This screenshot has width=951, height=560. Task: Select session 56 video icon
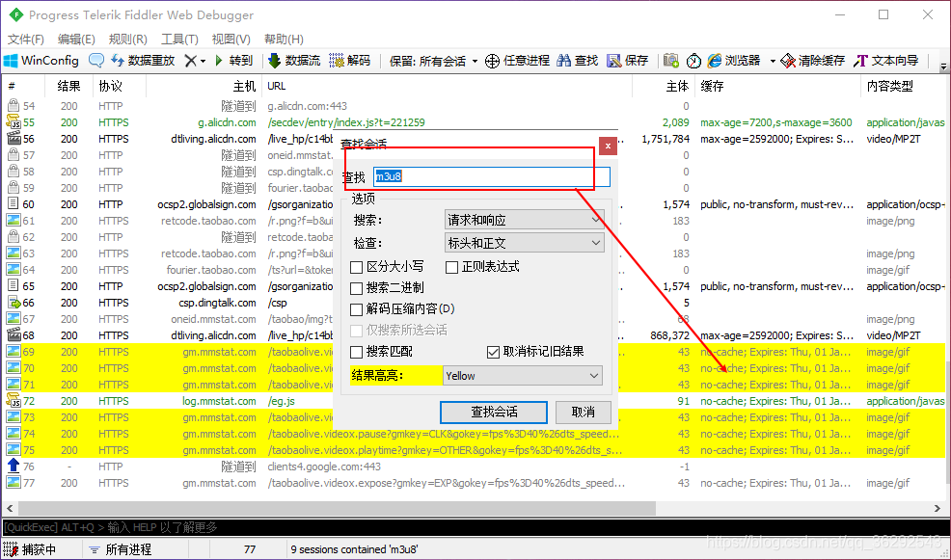pos(14,139)
